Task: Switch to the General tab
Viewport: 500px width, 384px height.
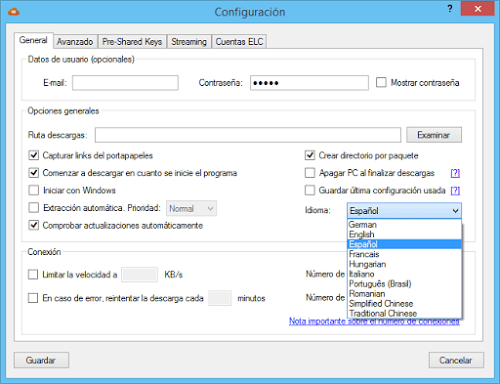Action: click(33, 40)
